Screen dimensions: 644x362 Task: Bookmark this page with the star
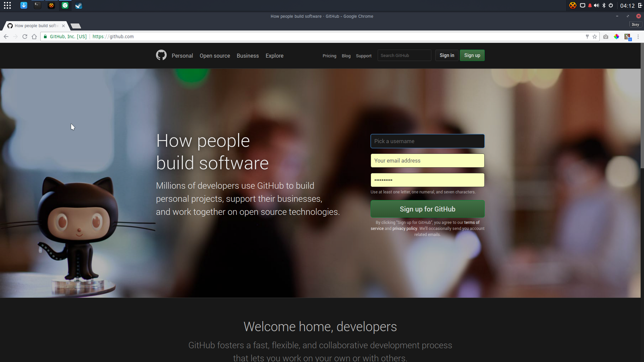click(595, 37)
